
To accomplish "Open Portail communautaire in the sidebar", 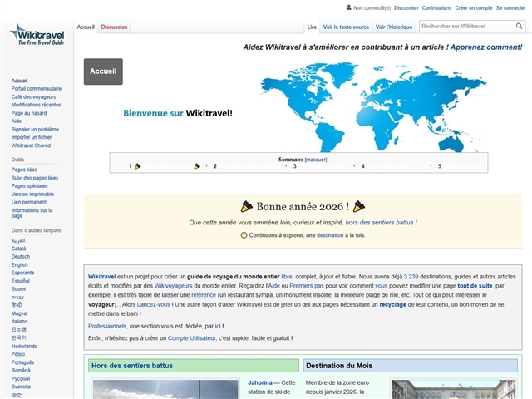I will point(37,89).
